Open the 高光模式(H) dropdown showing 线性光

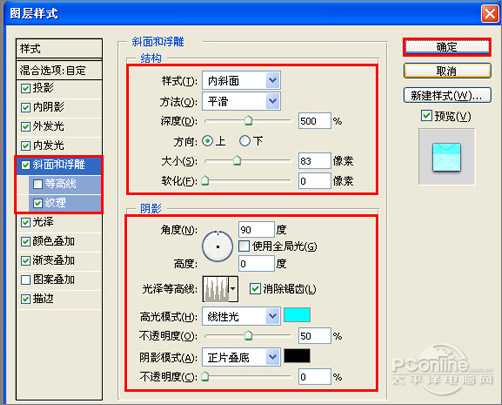coord(241,316)
